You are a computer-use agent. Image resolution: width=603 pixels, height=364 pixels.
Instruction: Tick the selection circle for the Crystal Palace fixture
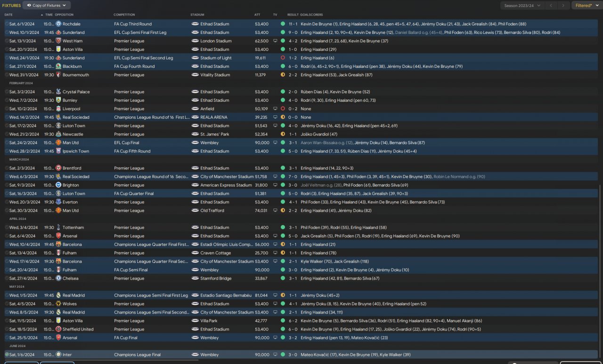pos(7,92)
